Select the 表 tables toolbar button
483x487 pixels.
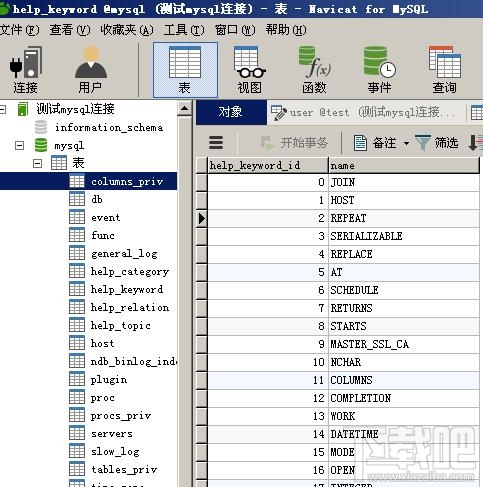185,70
